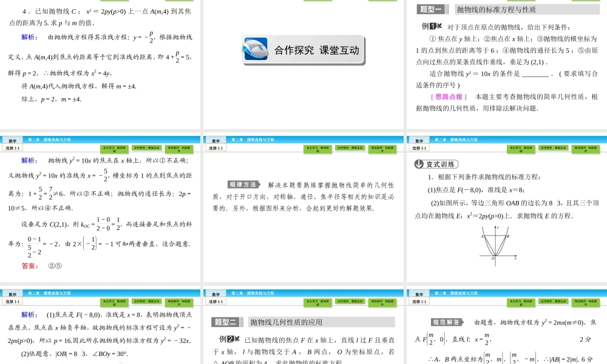Select the slide showing the parabola graph
Screen dimensions: 607x364
point(506,209)
